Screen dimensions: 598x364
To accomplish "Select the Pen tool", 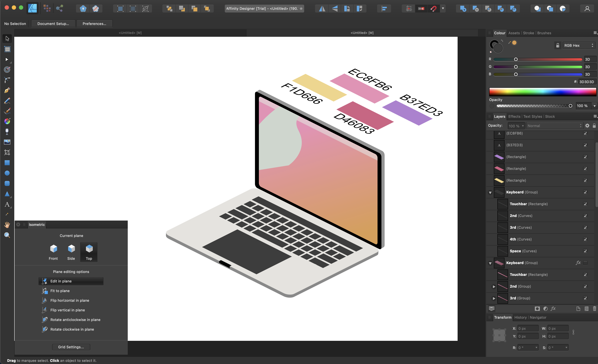I will click(7, 90).
